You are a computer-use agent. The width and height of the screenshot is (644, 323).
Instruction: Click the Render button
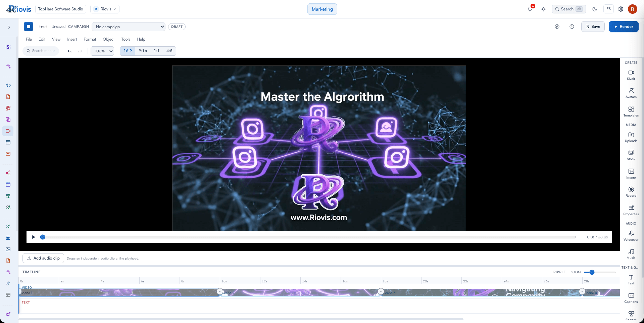point(624,27)
